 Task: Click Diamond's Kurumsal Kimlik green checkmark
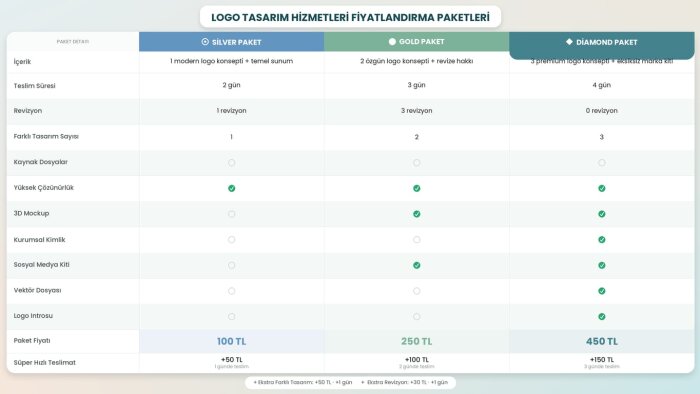(602, 240)
